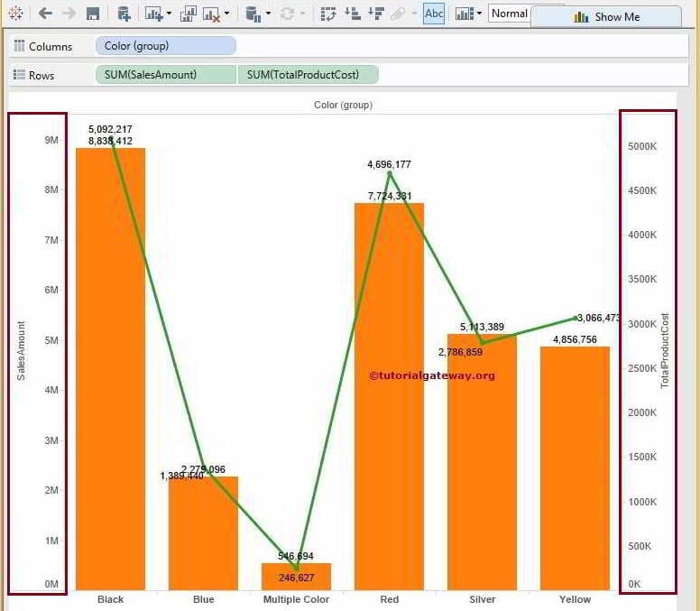
Task: Open the show/hide cards dropdown arrow
Action: click(480, 14)
